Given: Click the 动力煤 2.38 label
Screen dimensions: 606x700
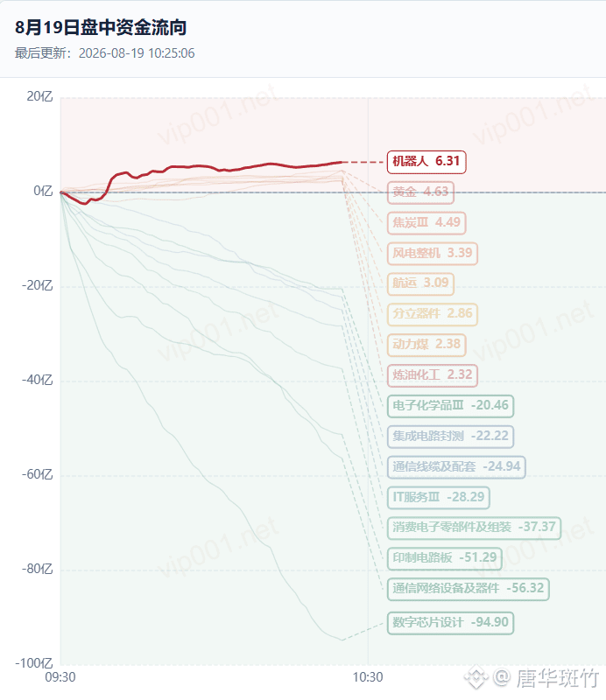Looking at the screenshot, I should (426, 345).
